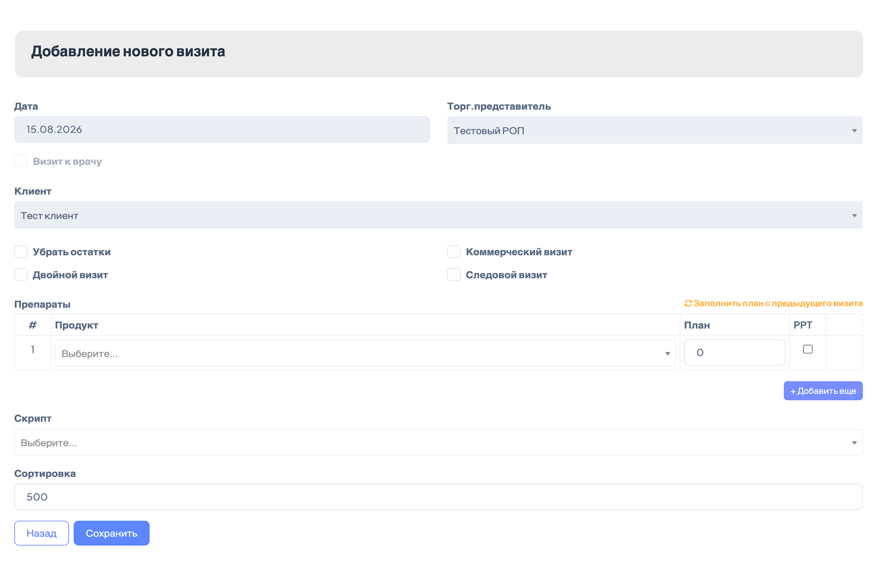880x588 pixels.
Task: Click the Добавить еще button
Action: click(823, 391)
